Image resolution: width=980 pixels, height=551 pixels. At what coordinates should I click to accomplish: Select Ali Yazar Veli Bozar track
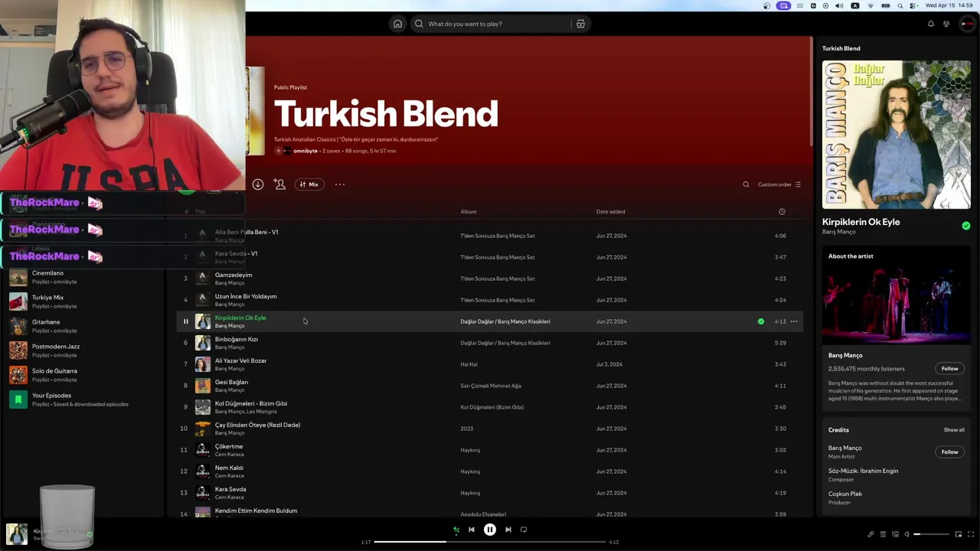click(x=490, y=364)
